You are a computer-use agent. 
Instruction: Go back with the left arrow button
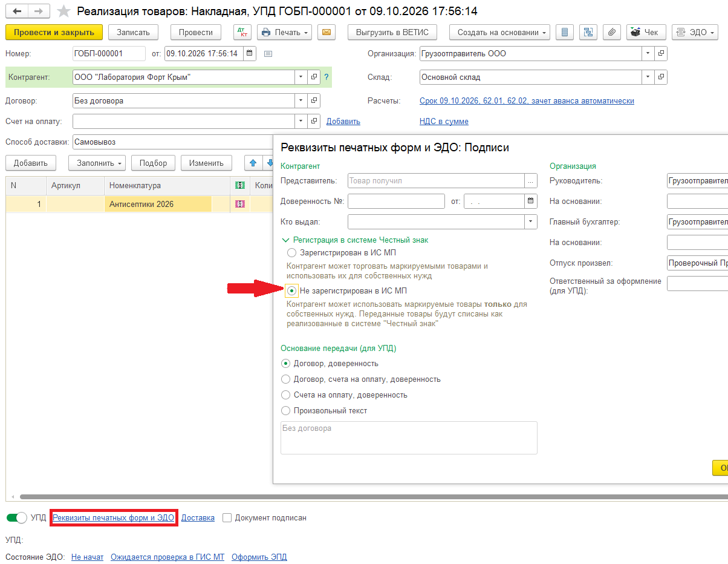point(16,11)
